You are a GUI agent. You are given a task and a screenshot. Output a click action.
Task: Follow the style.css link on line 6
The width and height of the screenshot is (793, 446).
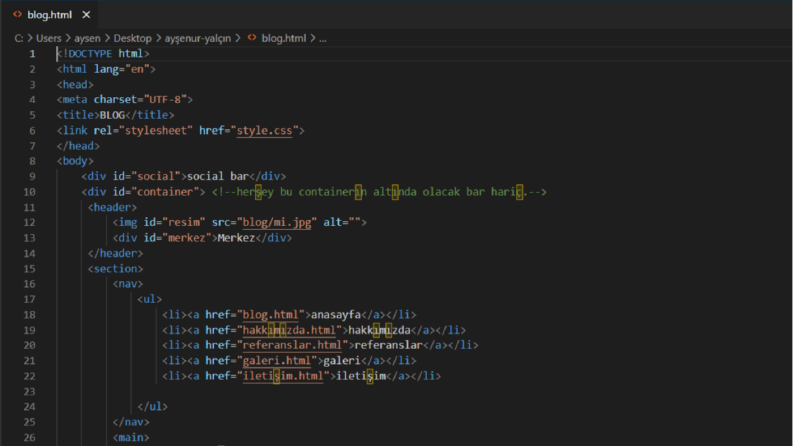tap(265, 130)
